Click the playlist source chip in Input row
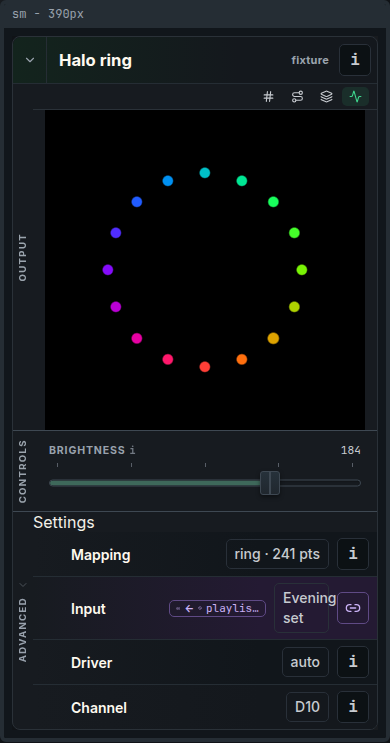 pyautogui.click(x=218, y=609)
